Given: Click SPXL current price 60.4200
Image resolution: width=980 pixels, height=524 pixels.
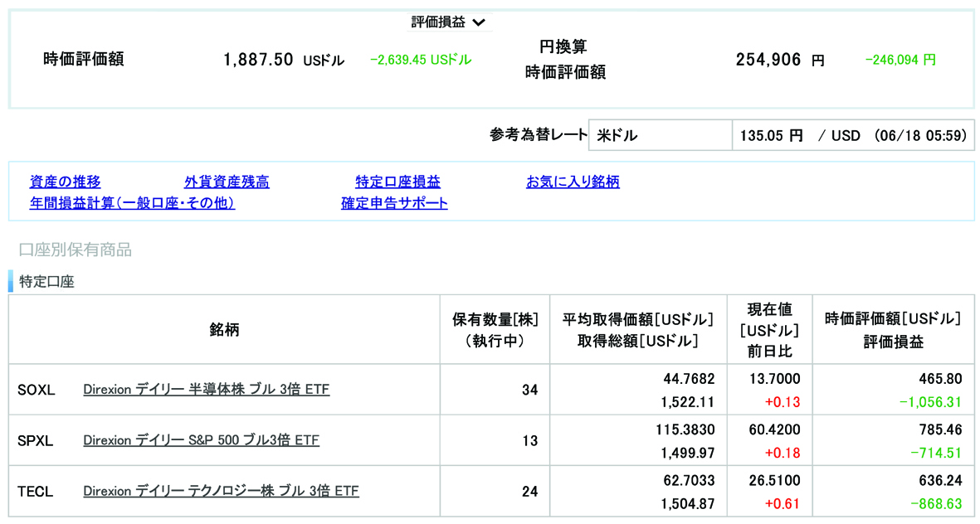Looking at the screenshot, I should 774,429.
